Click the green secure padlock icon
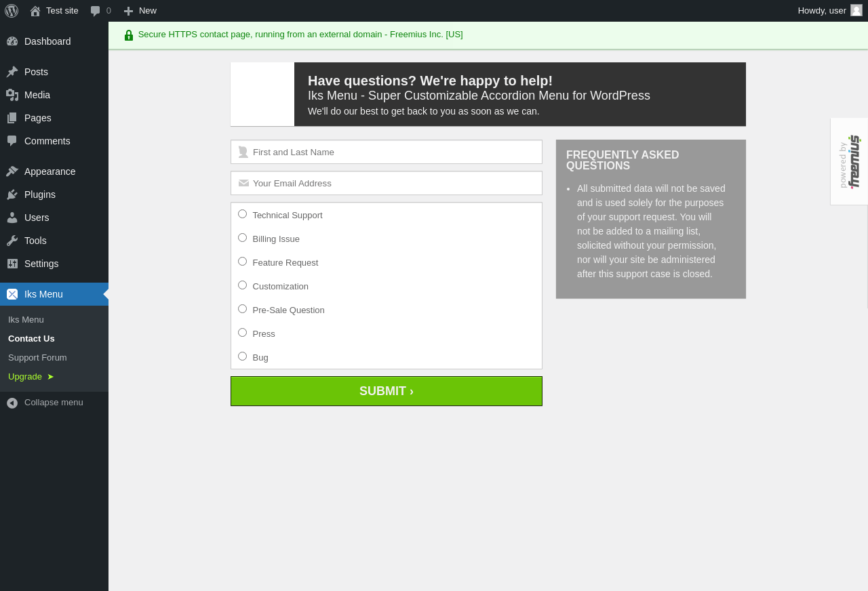 [129, 35]
